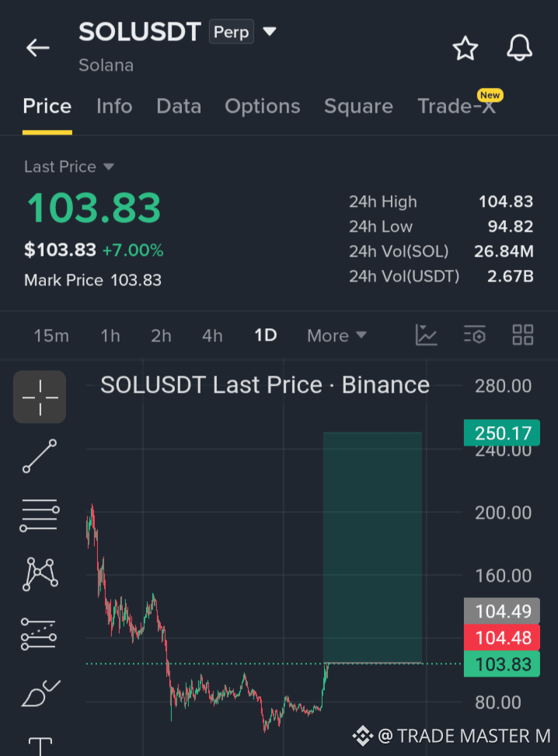Open the Trade-X tab
The width and height of the screenshot is (558, 756).
click(456, 106)
